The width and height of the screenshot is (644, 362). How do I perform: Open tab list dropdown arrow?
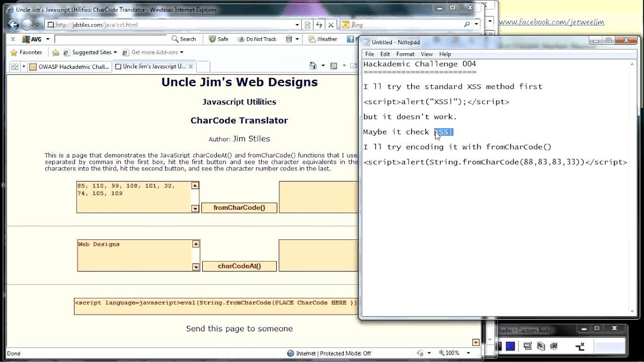pyautogui.click(x=23, y=66)
